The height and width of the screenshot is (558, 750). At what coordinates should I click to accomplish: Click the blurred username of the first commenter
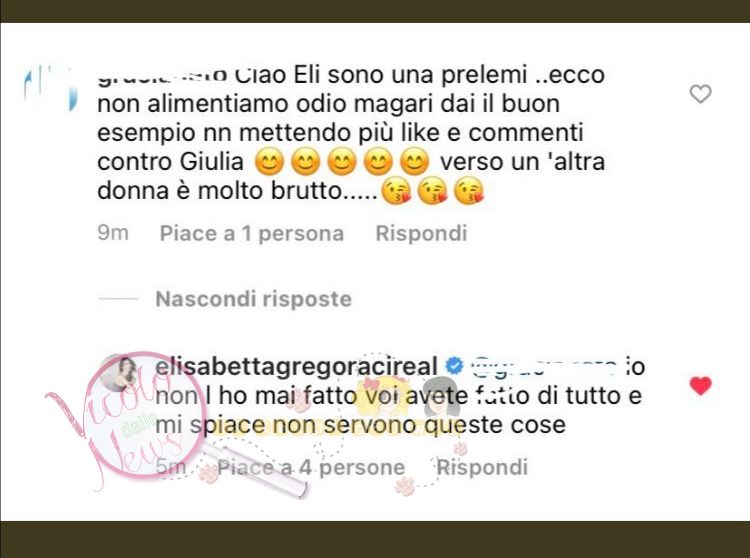tap(162, 76)
